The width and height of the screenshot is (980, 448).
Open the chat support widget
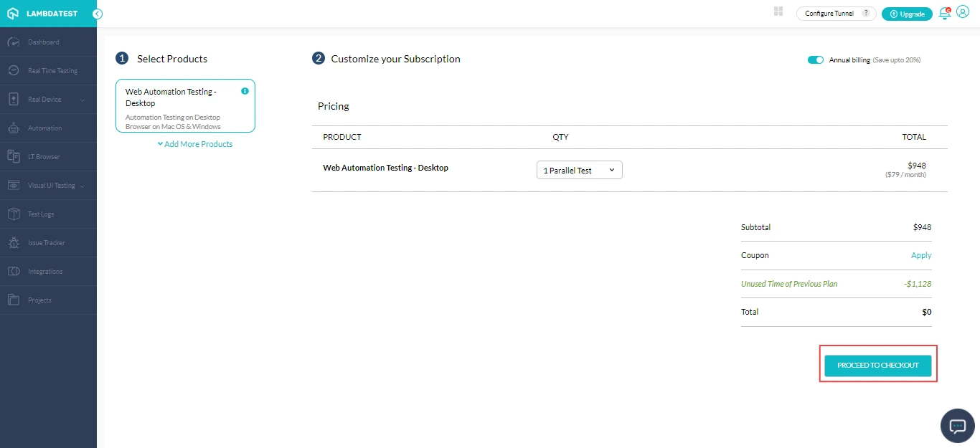[x=958, y=426]
